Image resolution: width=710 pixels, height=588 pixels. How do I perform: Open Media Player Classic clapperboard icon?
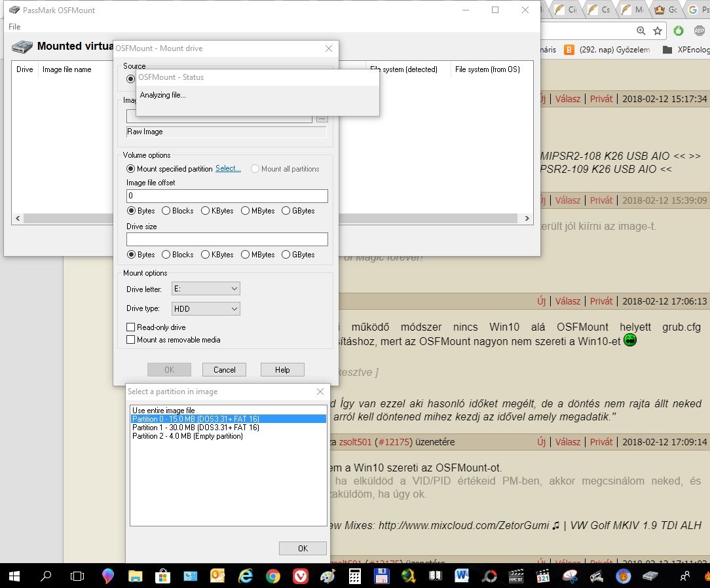pyautogui.click(x=516, y=576)
